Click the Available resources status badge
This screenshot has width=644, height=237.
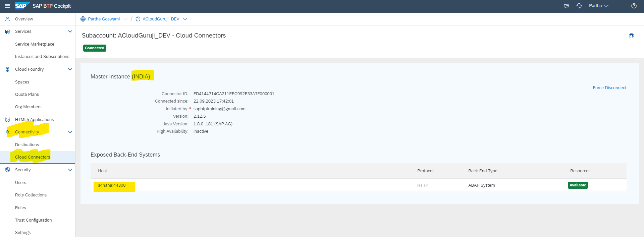pos(578,185)
